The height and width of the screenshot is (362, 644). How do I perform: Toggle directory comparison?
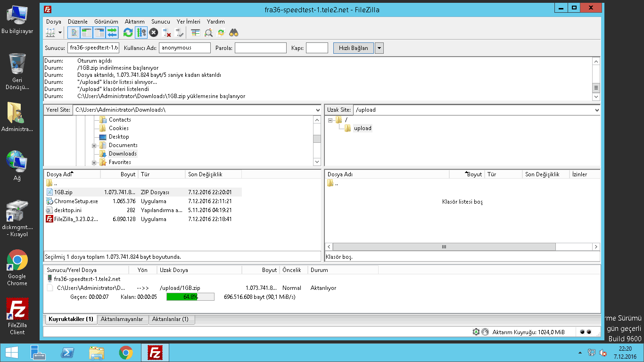point(208,33)
